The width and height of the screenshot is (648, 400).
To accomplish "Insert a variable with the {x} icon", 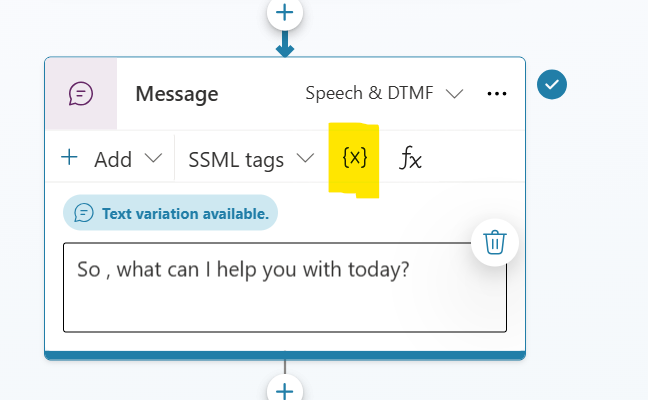I will 355,158.
